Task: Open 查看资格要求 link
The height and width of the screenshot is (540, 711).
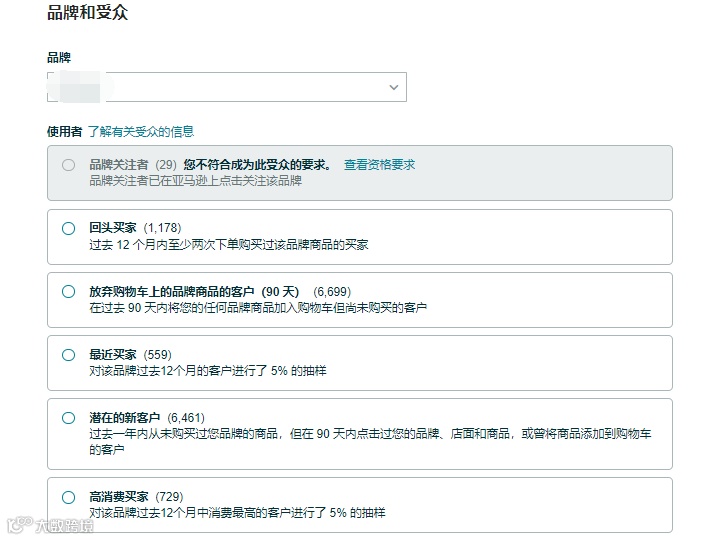Action: coord(380,165)
